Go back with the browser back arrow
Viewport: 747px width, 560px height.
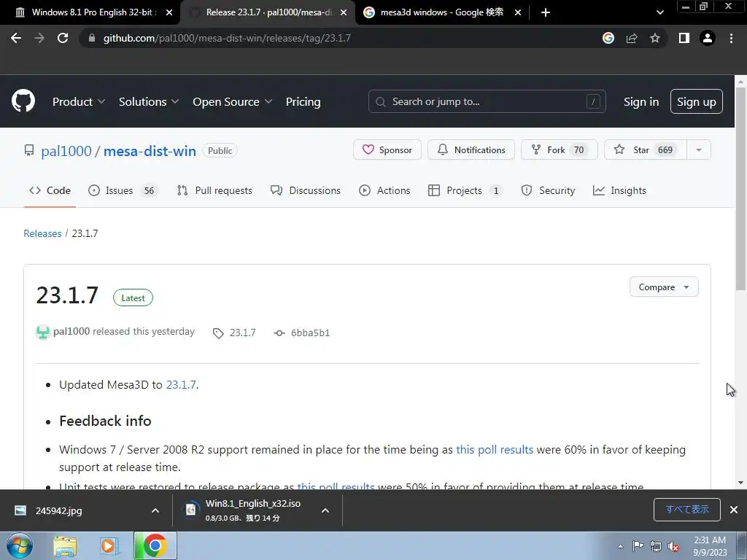(x=16, y=38)
